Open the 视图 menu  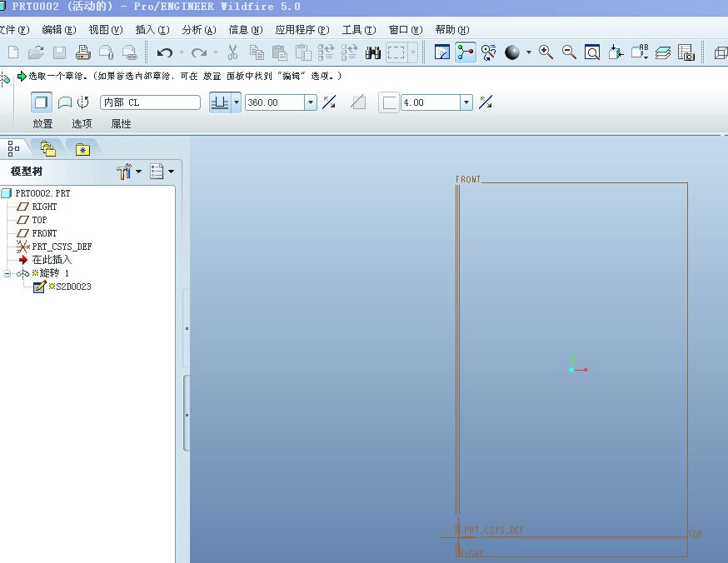[106, 30]
